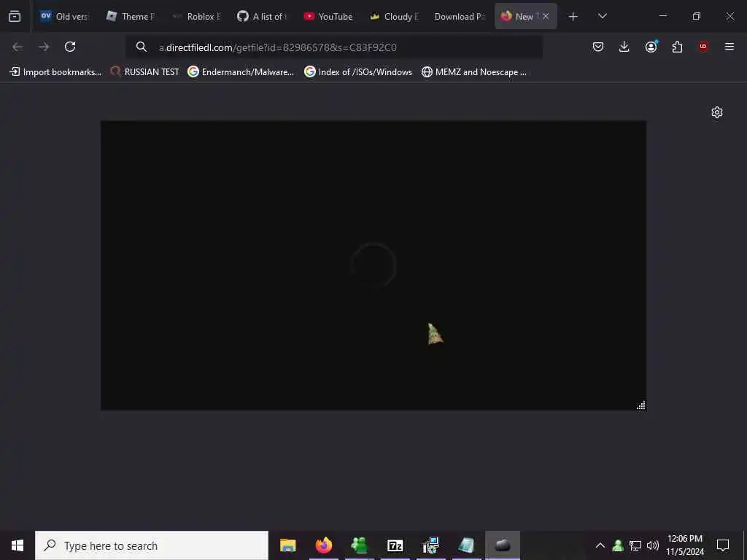Image resolution: width=747 pixels, height=560 pixels.
Task: Open the volume control tray icon
Action: tap(653, 545)
